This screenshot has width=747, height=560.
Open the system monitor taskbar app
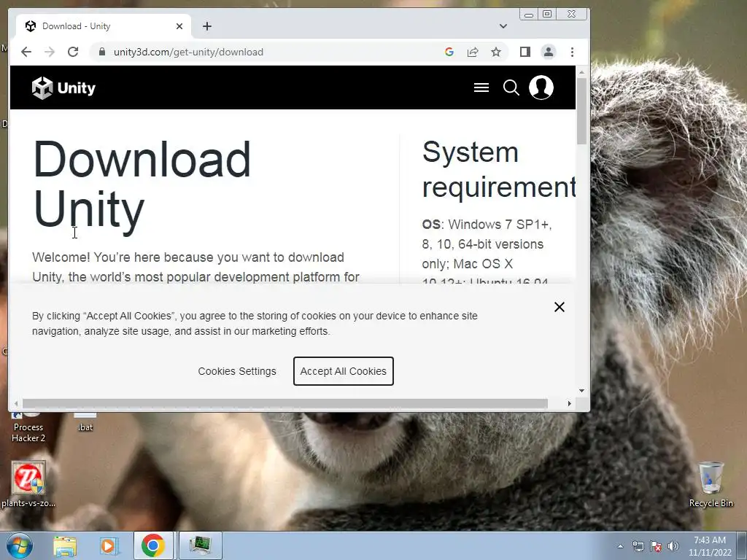click(x=200, y=545)
